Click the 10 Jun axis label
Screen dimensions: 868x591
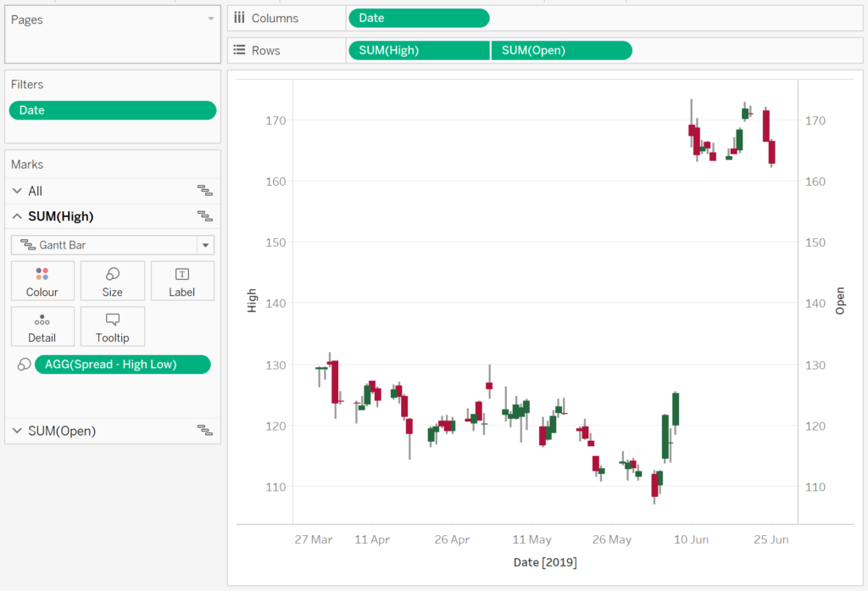(691, 539)
